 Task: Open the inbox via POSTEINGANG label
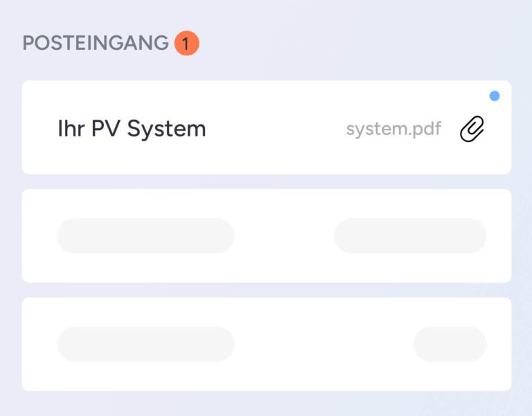(x=96, y=43)
